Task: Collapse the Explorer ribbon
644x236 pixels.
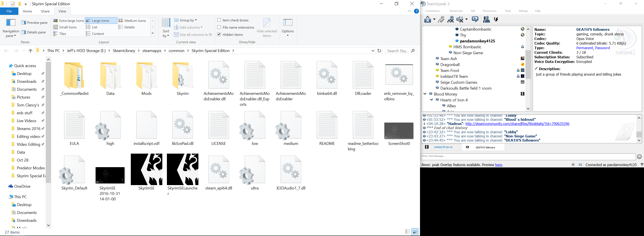Action: (409, 11)
